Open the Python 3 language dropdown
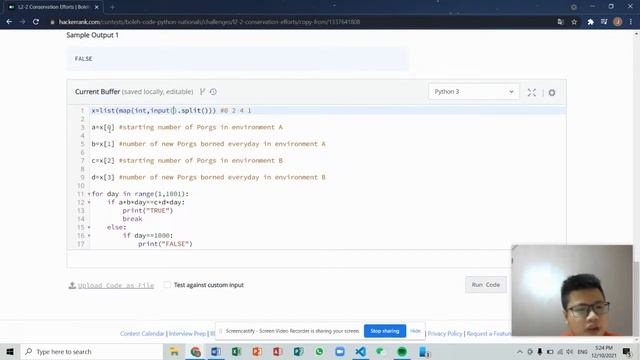640x360 pixels. point(473,91)
